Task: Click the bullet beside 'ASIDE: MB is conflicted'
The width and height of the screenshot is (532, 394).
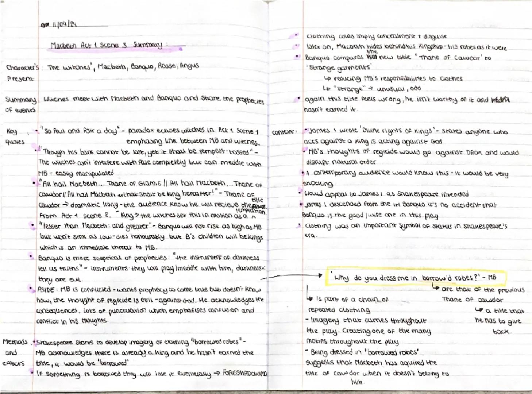Action: click(x=31, y=288)
